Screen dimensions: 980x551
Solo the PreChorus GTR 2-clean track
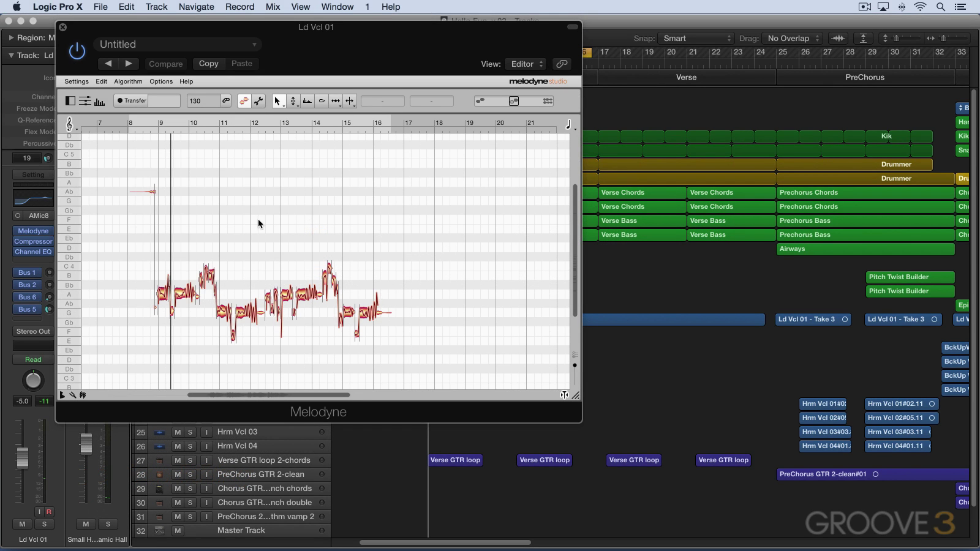click(190, 474)
